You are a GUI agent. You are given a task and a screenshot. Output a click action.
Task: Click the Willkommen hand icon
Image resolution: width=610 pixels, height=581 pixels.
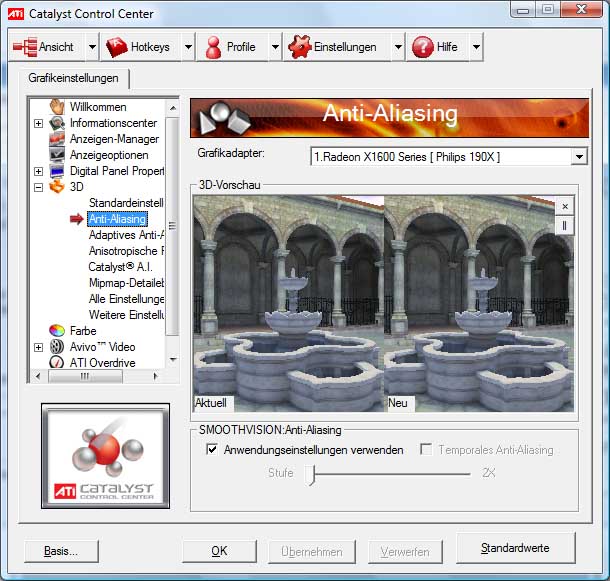click(57, 107)
